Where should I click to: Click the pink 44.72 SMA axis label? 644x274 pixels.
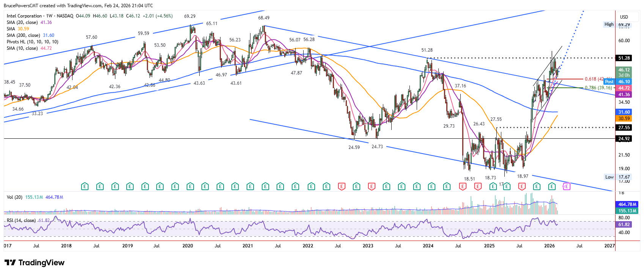tap(624, 88)
